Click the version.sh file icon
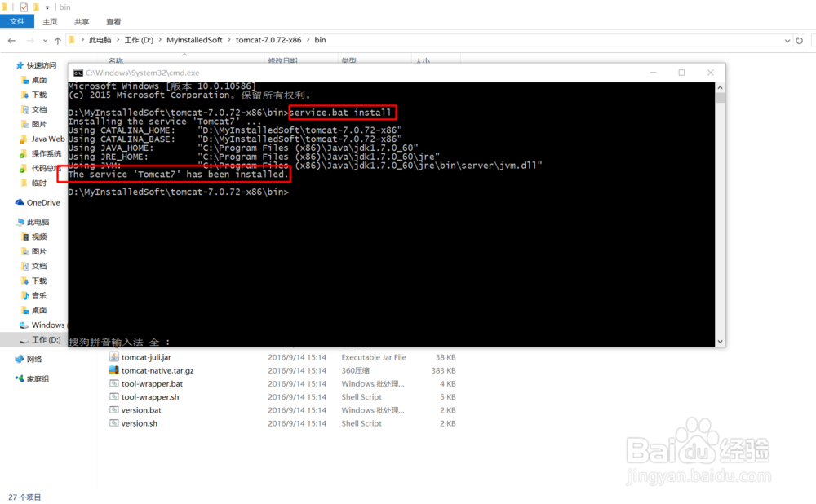Viewport: 816px width, 504px height. point(114,423)
